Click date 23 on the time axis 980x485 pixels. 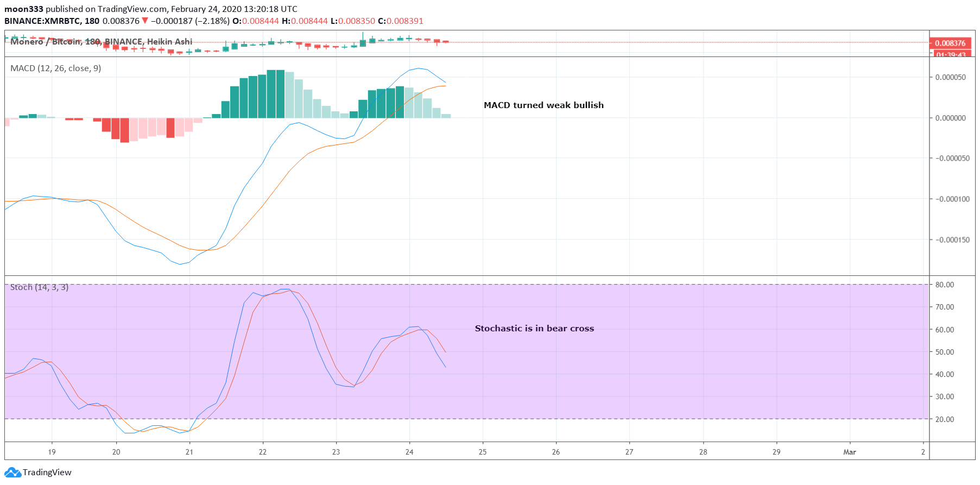coord(336,452)
